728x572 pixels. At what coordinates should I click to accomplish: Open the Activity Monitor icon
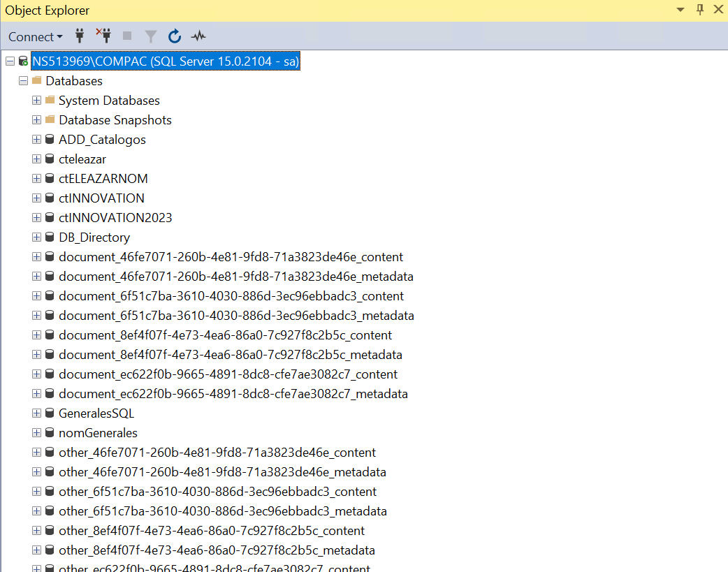point(198,36)
